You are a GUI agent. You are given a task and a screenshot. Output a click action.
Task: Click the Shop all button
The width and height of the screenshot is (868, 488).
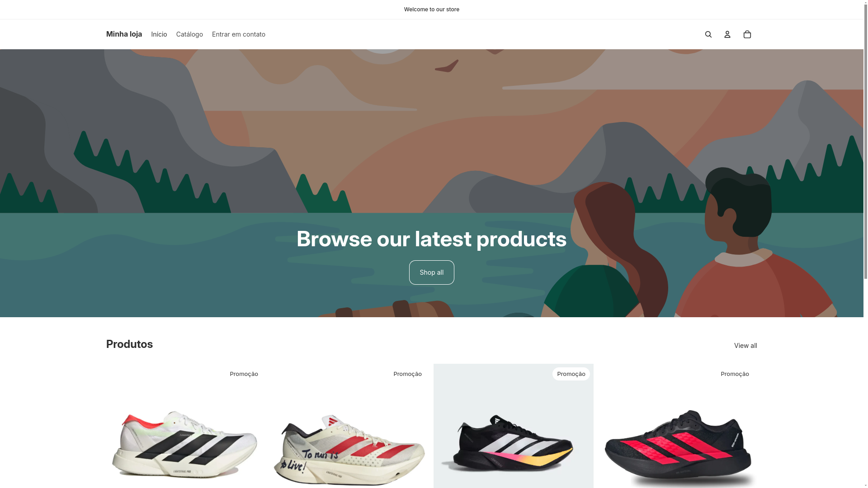(432, 272)
